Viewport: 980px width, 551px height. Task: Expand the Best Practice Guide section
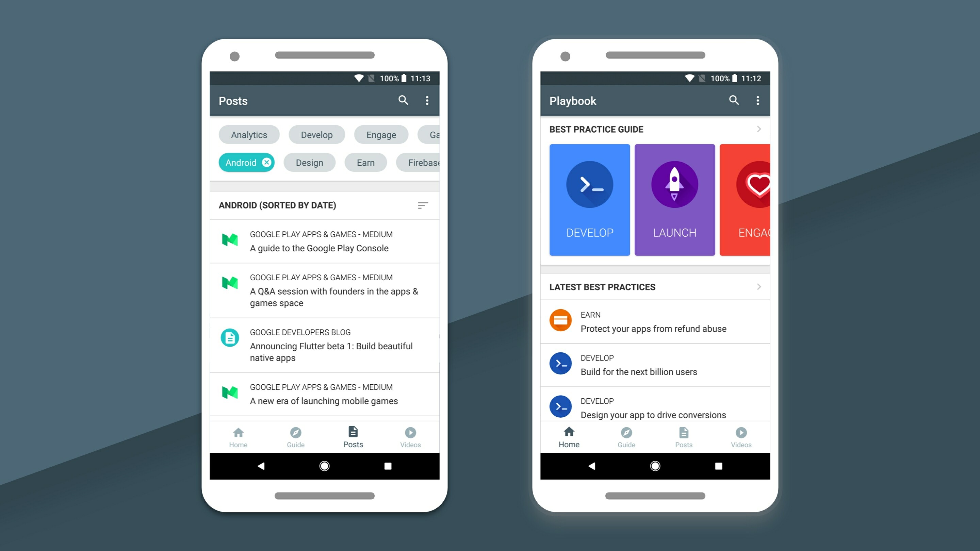pos(759,129)
